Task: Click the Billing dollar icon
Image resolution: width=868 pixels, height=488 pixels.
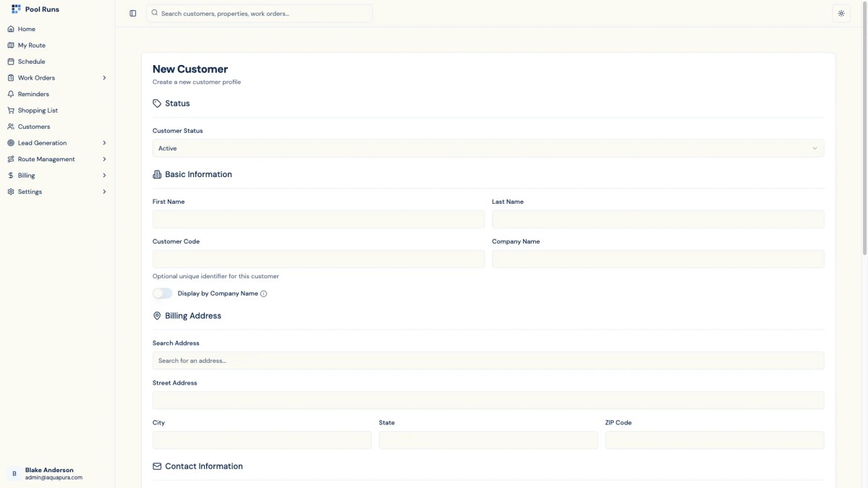Action: tap(11, 176)
